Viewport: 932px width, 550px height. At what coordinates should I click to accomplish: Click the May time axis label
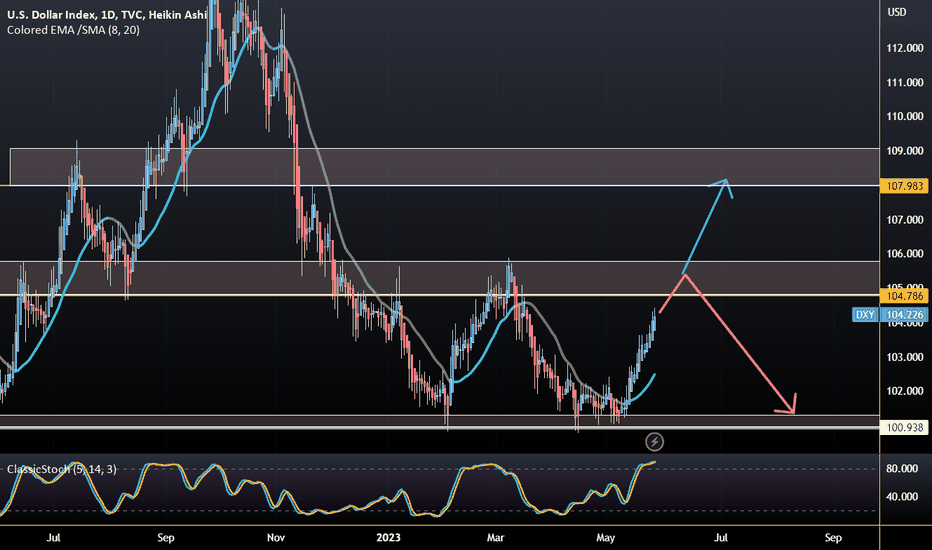(x=605, y=538)
